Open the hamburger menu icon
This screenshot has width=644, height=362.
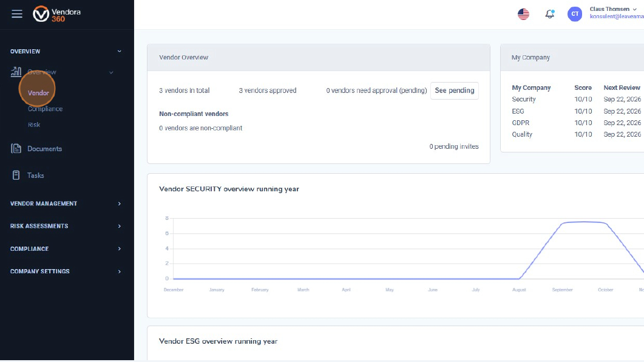tap(17, 14)
